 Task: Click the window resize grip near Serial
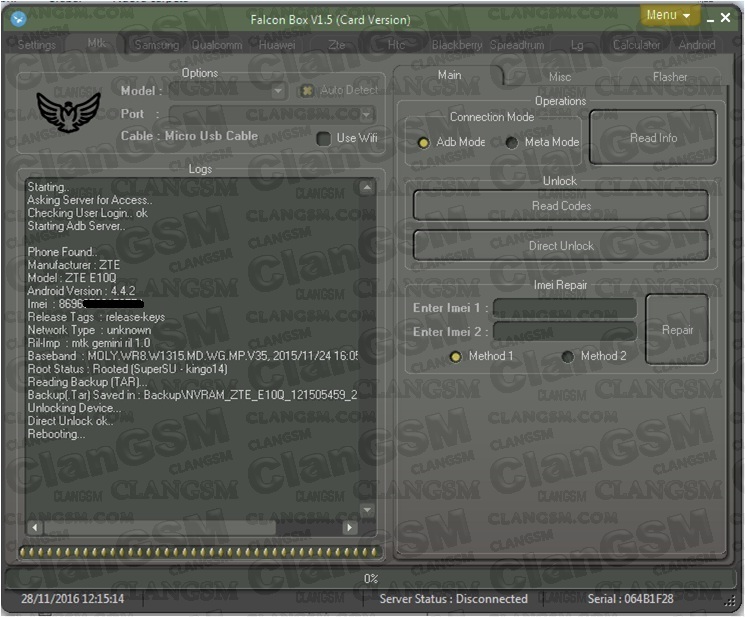pos(730,602)
